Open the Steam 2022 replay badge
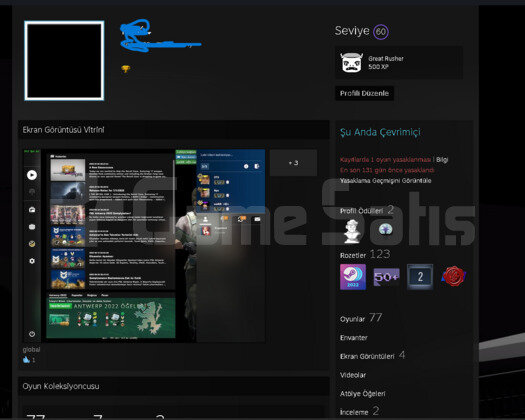Screen dimensions: 525x420 coord(353,277)
